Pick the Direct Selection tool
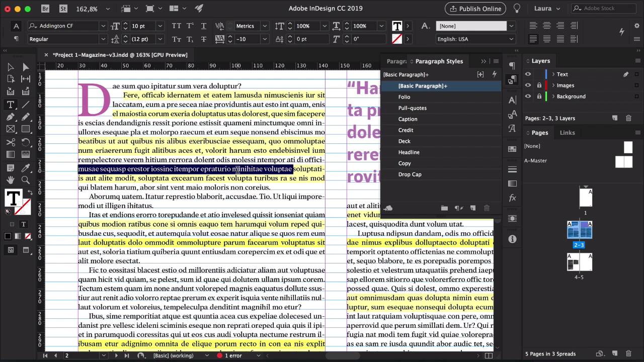This screenshot has width=644, height=362. [26, 67]
